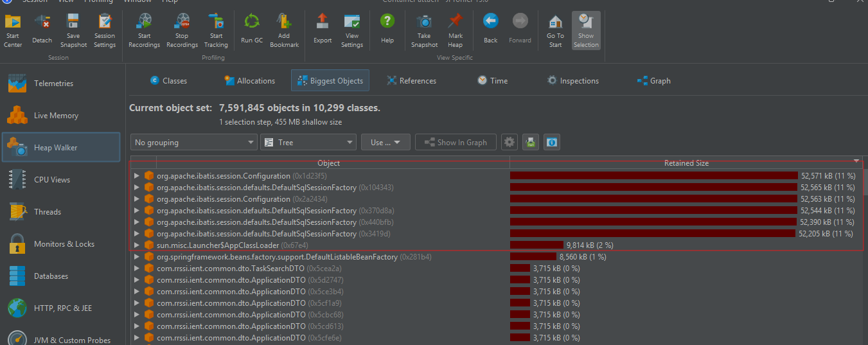868x345 pixels.
Task: Open the Use ... dropdown button
Action: tap(385, 143)
